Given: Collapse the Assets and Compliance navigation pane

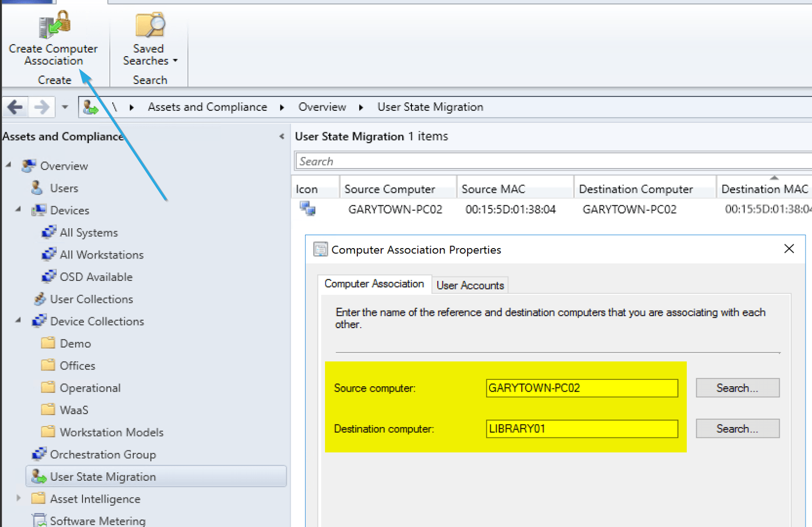Looking at the screenshot, I should [x=282, y=136].
